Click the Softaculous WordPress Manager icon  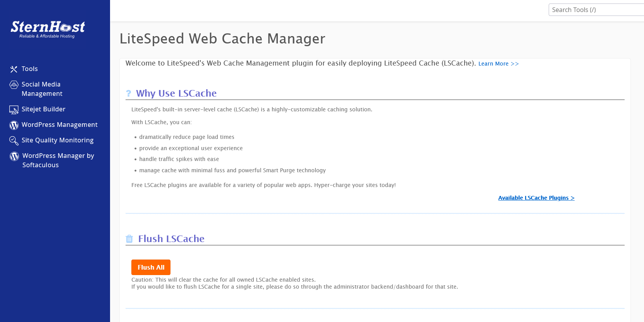tap(14, 156)
